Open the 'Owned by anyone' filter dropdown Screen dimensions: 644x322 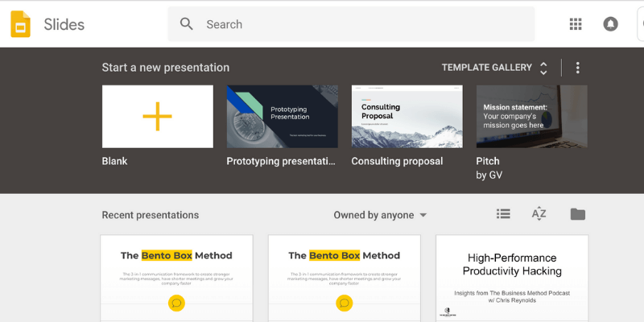(380, 215)
